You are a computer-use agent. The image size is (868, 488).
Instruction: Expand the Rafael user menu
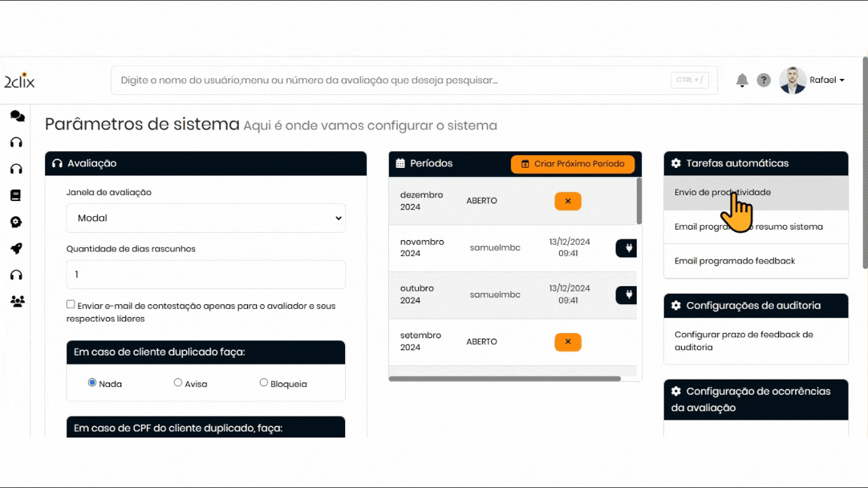827,80
